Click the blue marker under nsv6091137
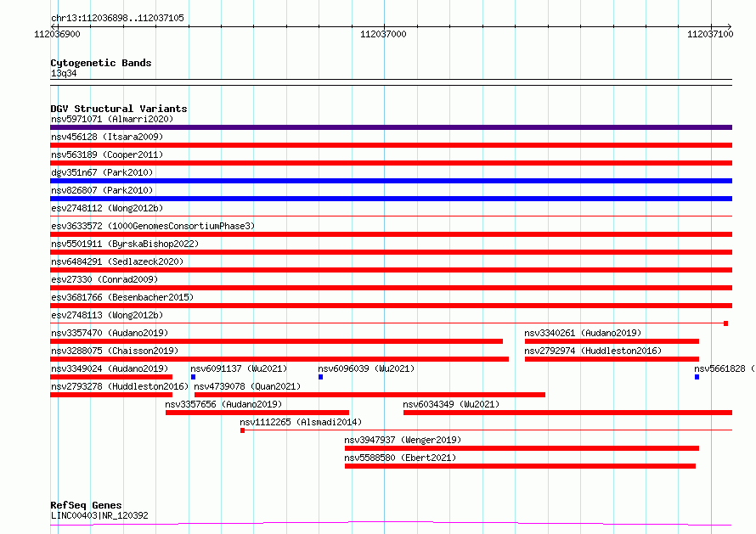The image size is (756, 534). [x=194, y=377]
